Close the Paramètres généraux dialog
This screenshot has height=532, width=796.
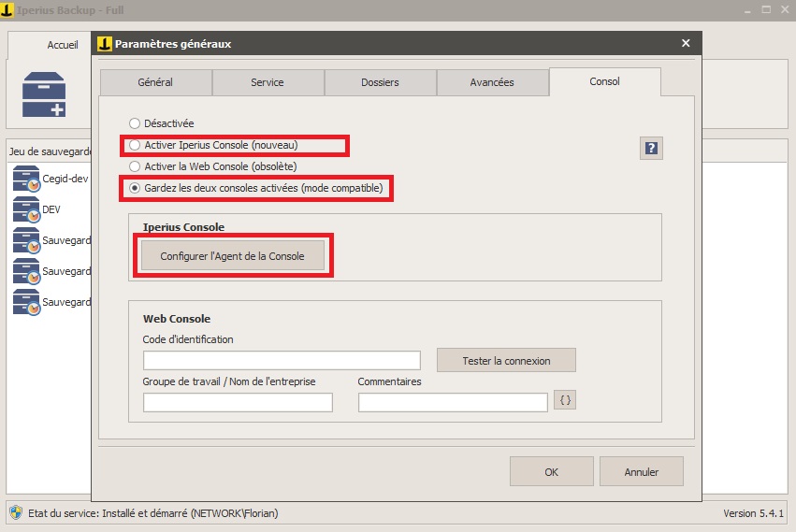(x=686, y=43)
